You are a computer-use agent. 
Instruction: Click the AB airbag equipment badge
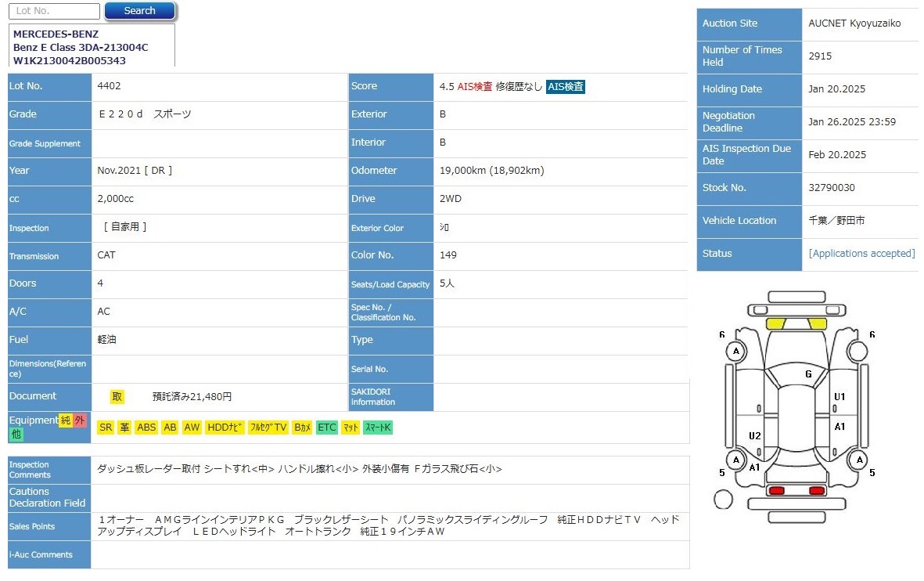[x=170, y=428]
